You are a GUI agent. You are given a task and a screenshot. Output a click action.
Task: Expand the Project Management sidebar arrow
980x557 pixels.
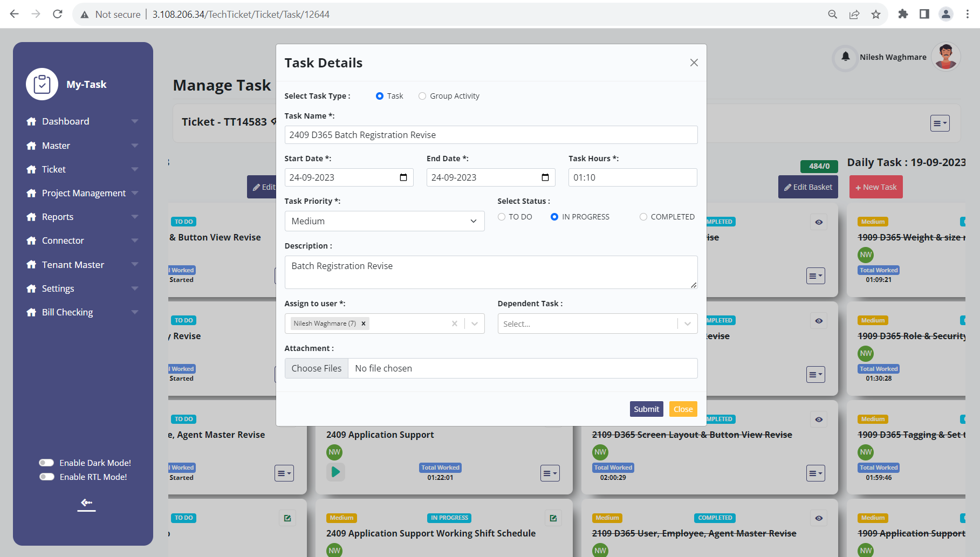point(135,193)
